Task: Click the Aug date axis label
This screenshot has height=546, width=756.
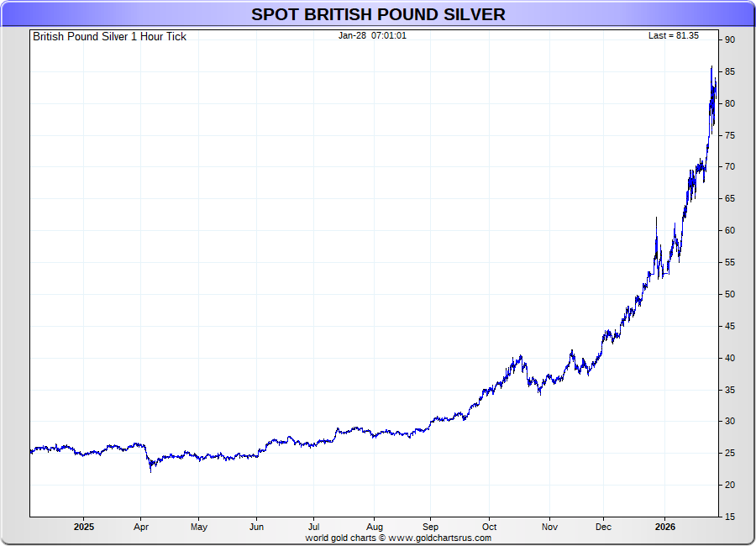Action: pos(375,528)
